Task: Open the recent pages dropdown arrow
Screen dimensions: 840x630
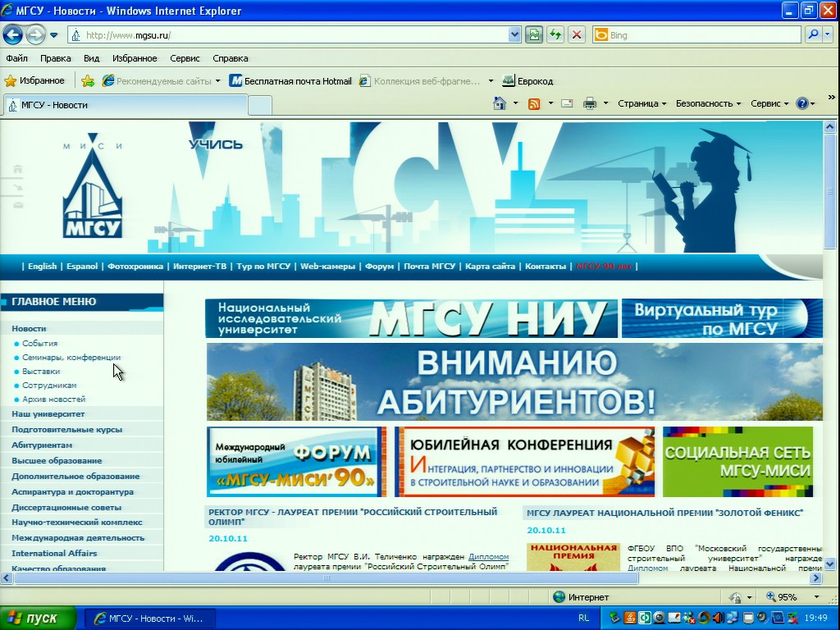Action: tap(54, 35)
